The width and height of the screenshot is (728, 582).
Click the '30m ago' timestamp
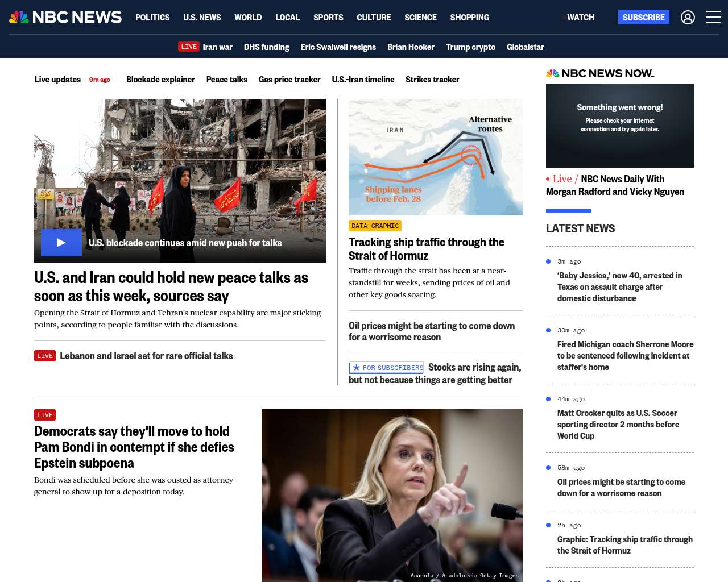point(571,330)
